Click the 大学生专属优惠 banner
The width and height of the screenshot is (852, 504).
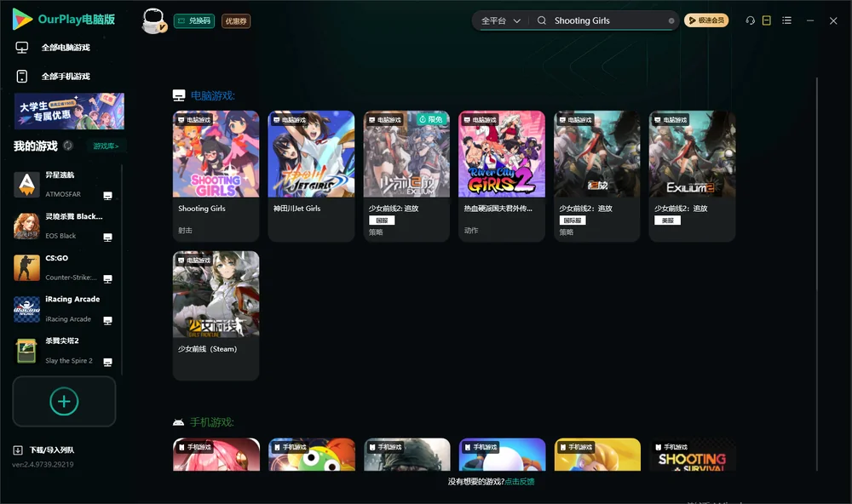[69, 112]
